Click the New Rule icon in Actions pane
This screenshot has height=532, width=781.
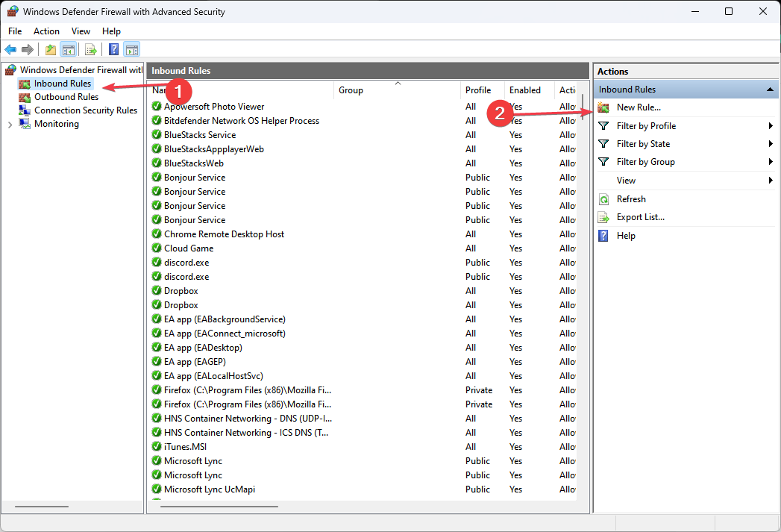(603, 107)
